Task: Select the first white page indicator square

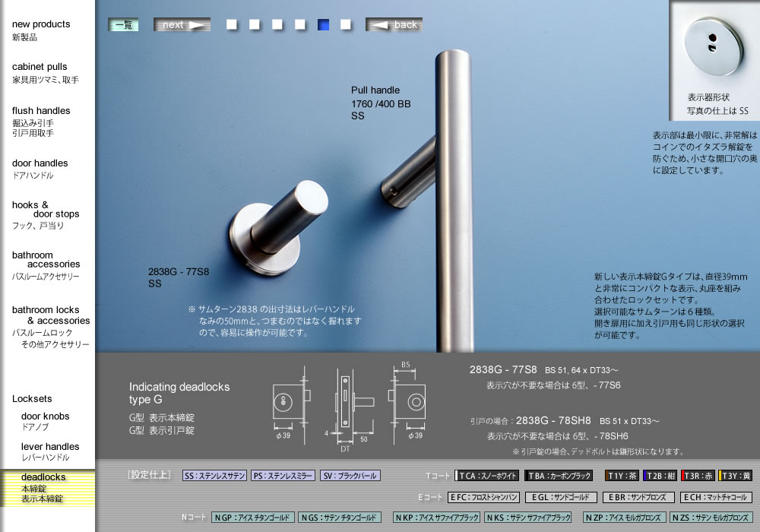Action: point(231,24)
